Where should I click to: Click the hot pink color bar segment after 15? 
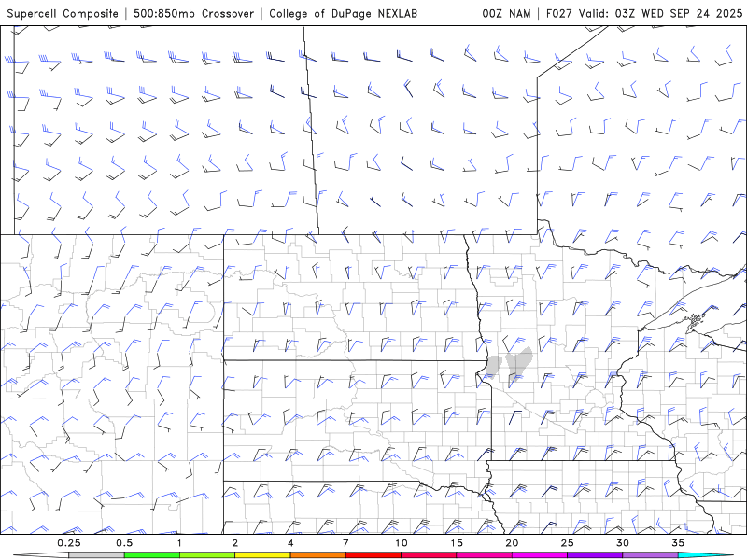pos(484,555)
